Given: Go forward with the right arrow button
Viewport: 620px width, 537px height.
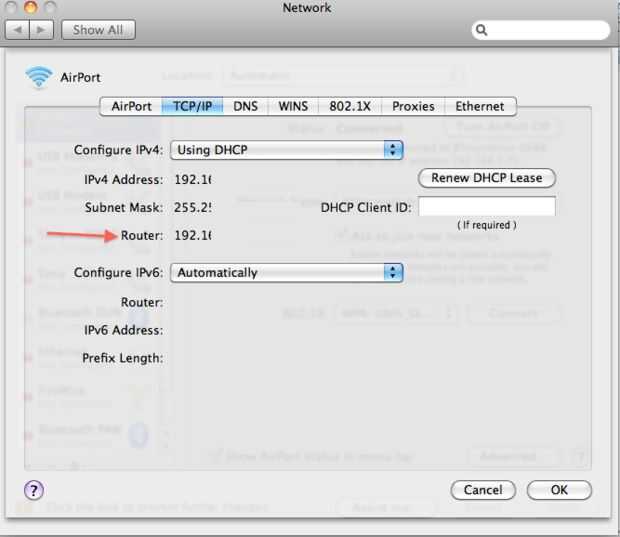Looking at the screenshot, I should point(41,30).
